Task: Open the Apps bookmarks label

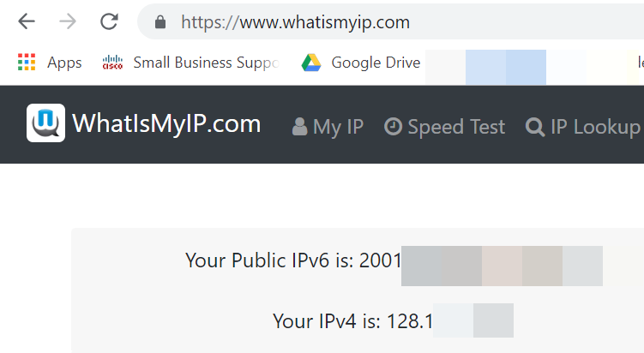Action: 64,63
